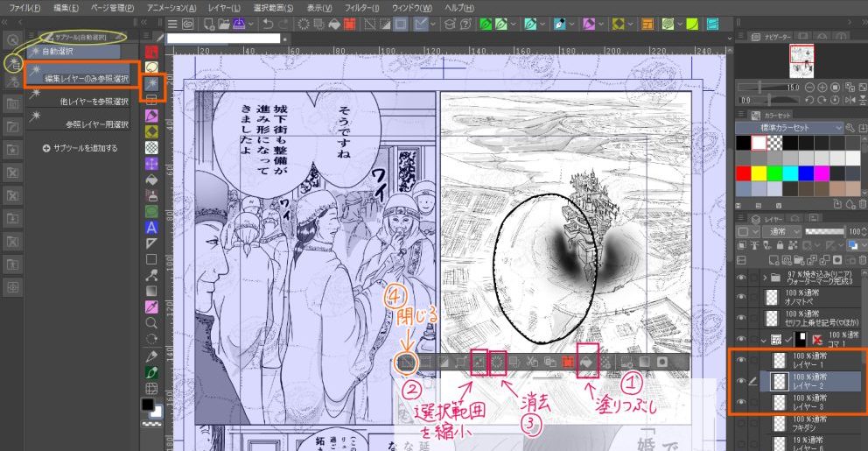868x451 pixels.
Task: Click the Open file folder icon
Action: pyautogui.click(x=224, y=24)
